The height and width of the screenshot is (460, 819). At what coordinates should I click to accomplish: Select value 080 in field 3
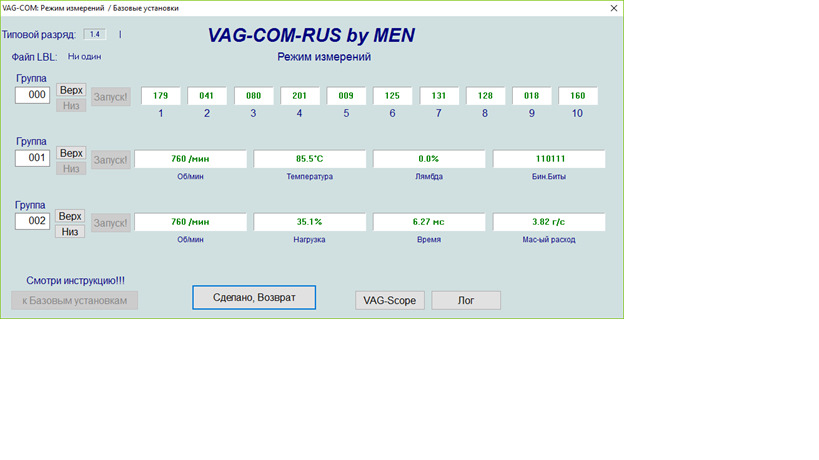click(253, 96)
